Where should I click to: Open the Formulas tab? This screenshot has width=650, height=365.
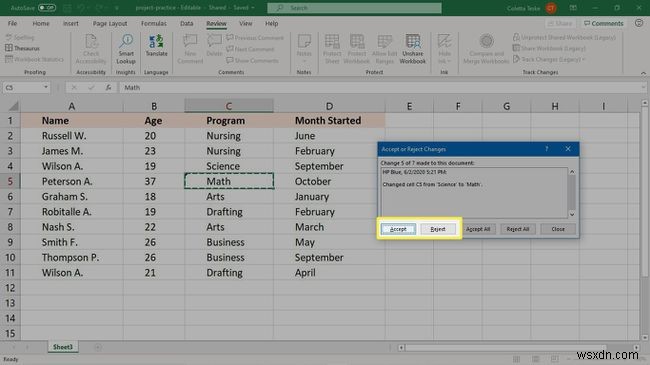pos(154,24)
